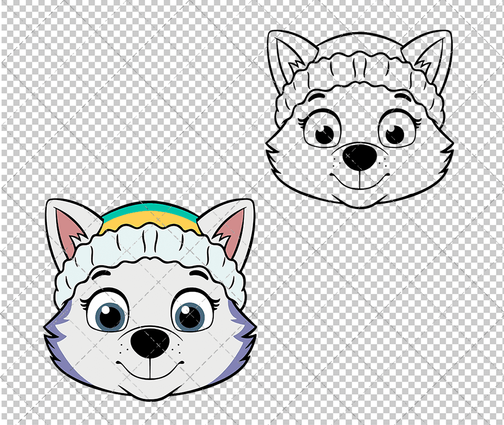Select the black outline husky face illustration
The height and width of the screenshot is (425, 504).
(x=359, y=119)
